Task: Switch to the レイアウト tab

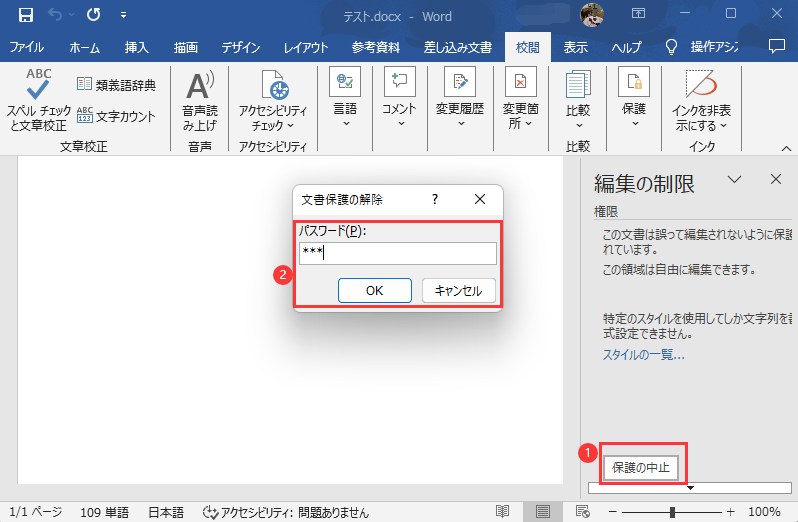Action: tap(305, 47)
